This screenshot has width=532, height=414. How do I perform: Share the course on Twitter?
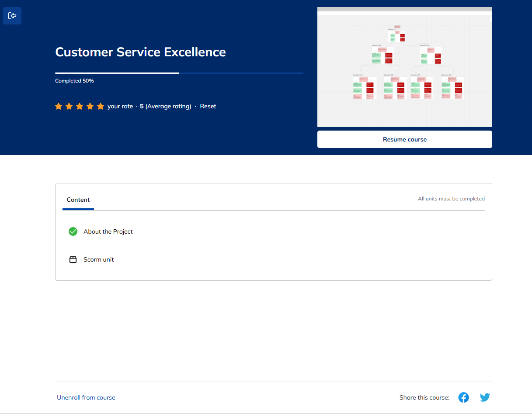tap(485, 397)
